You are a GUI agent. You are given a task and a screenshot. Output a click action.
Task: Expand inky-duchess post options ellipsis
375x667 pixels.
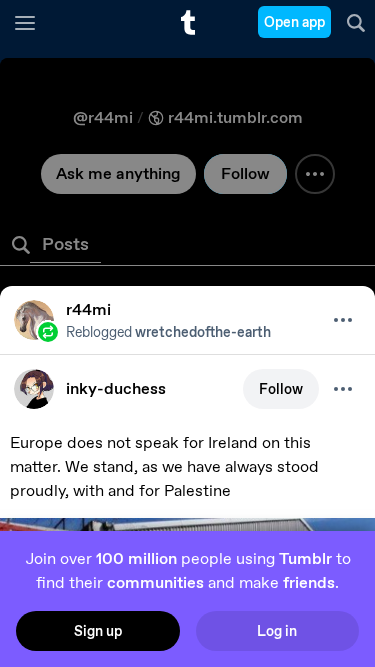pyautogui.click(x=343, y=389)
